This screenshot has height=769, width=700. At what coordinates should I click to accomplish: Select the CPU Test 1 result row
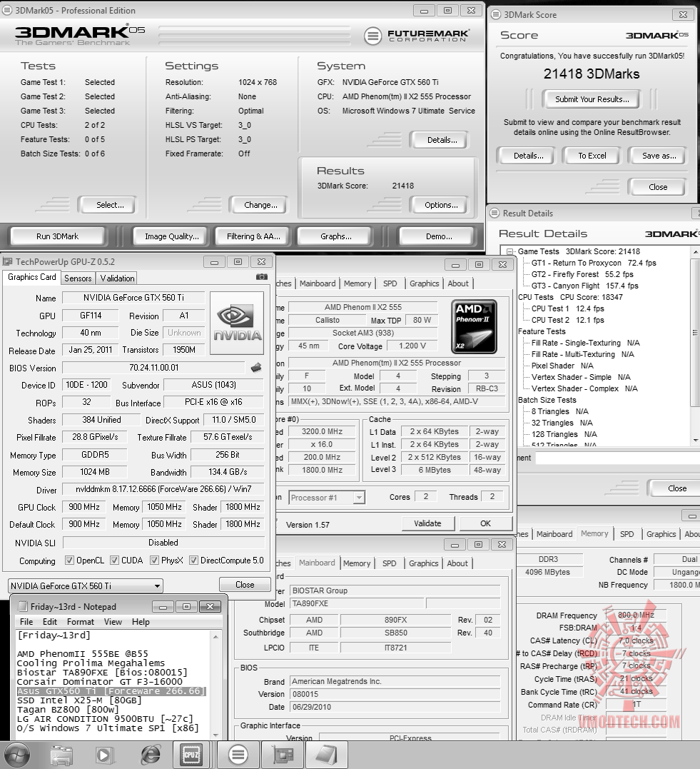[x=568, y=308]
